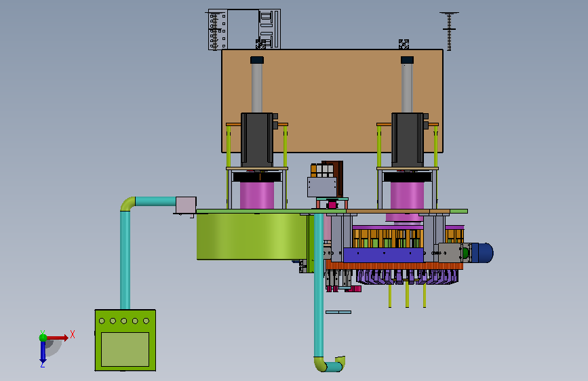Select the left magenta cylinder
This screenshot has width=588, height=381.
(x=257, y=195)
